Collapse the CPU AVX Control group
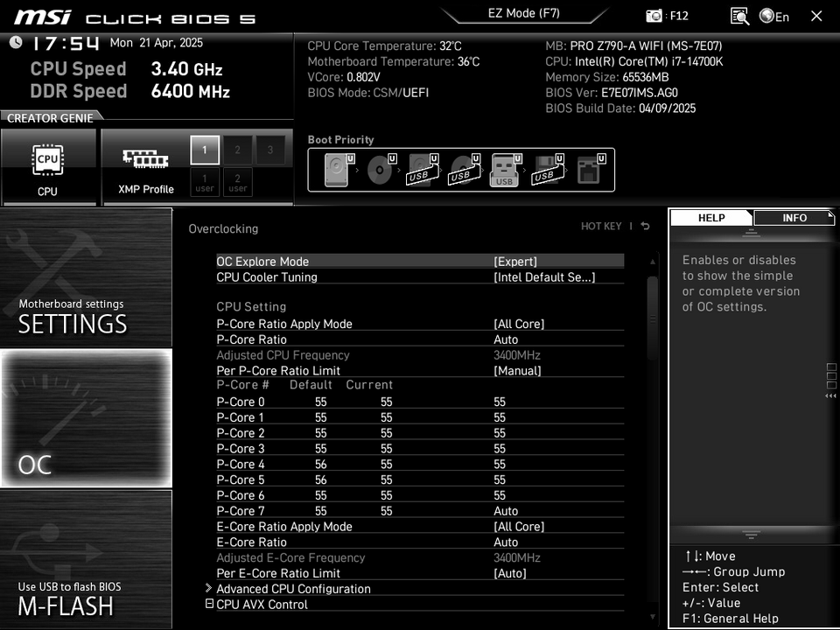The image size is (840, 630). 209,604
